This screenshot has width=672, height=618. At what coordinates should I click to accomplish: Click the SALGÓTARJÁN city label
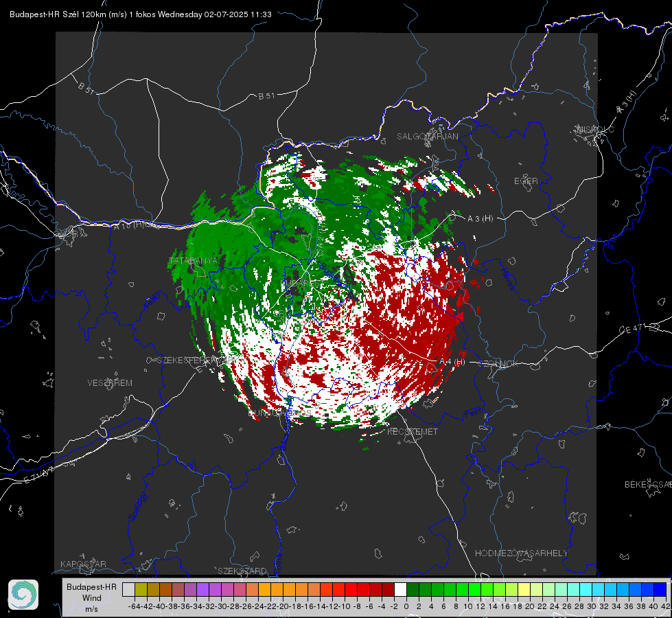pyautogui.click(x=427, y=137)
